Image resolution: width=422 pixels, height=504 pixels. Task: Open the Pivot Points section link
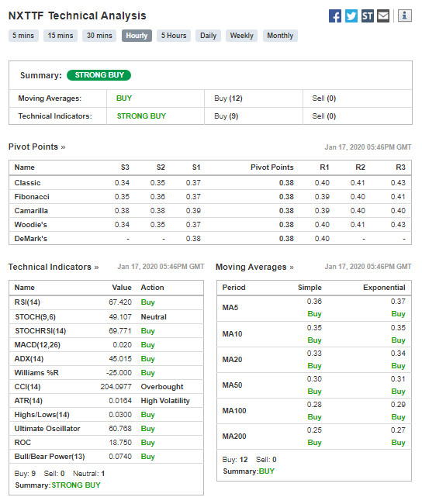pyautogui.click(x=37, y=147)
